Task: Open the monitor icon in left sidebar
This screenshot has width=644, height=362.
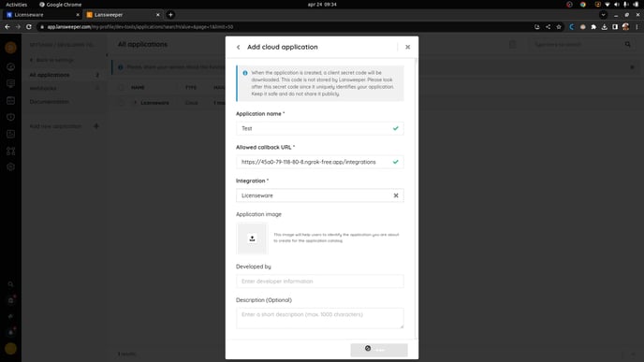Action: tap(10, 84)
